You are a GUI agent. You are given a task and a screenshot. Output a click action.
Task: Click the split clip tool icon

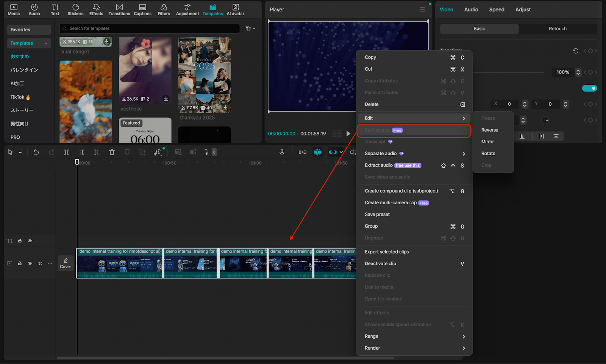(x=66, y=152)
